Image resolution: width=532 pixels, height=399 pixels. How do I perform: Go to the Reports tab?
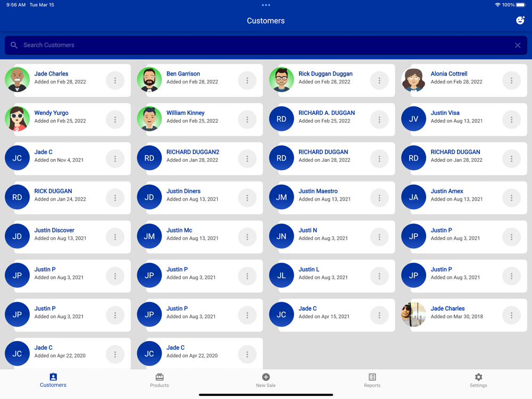click(x=372, y=380)
